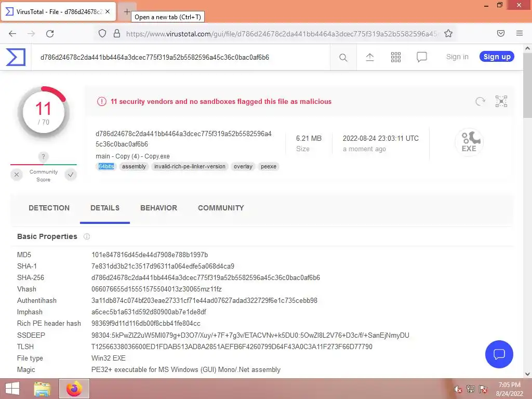Select the VirusTotal File browser tab

[x=58, y=11]
